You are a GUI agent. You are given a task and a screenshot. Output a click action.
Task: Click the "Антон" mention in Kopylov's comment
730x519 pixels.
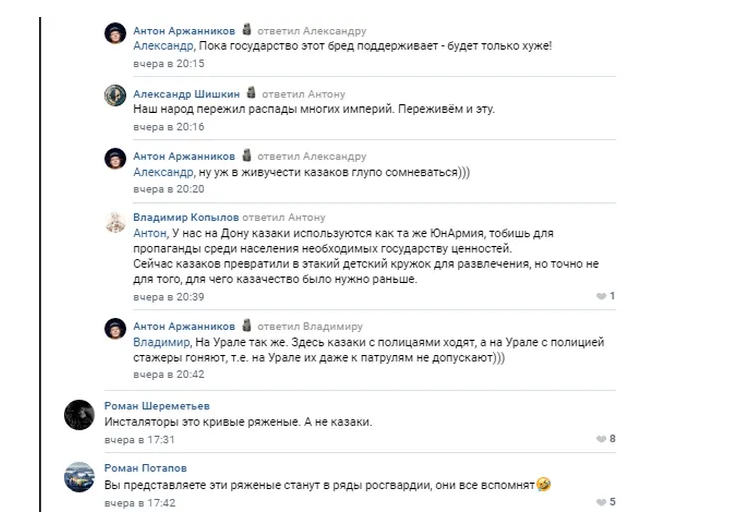151,233
